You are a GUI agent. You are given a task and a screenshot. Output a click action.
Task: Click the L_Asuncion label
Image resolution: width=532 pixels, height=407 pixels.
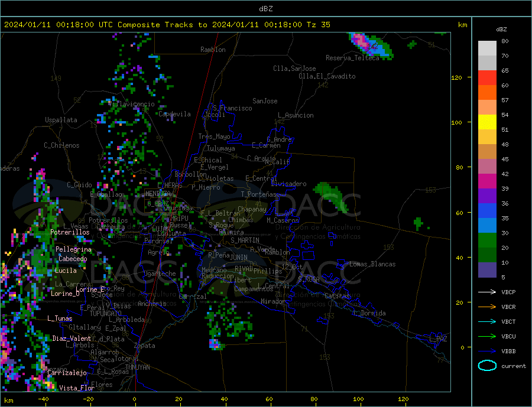coord(296,116)
